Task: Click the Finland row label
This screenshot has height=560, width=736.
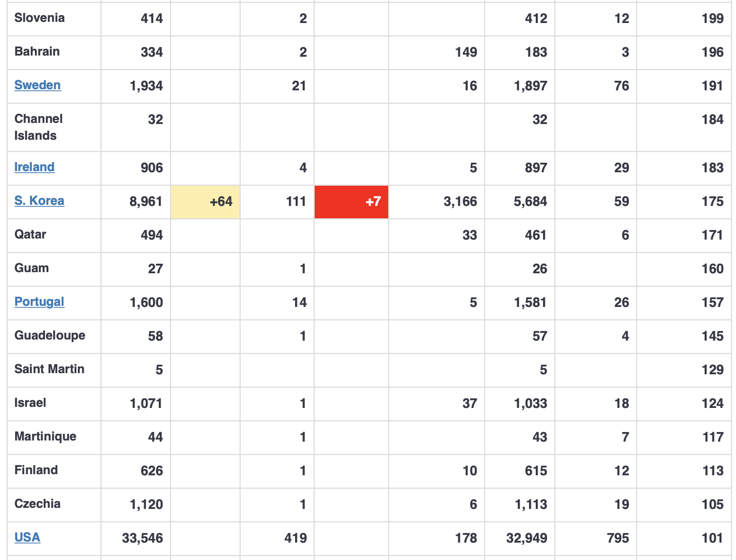Action: [x=36, y=470]
